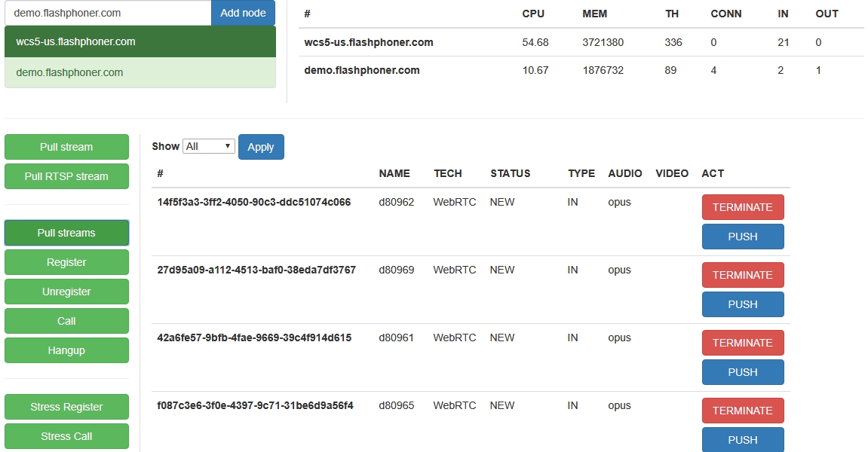Push stream d80969
The image size is (868, 452).
click(742, 304)
